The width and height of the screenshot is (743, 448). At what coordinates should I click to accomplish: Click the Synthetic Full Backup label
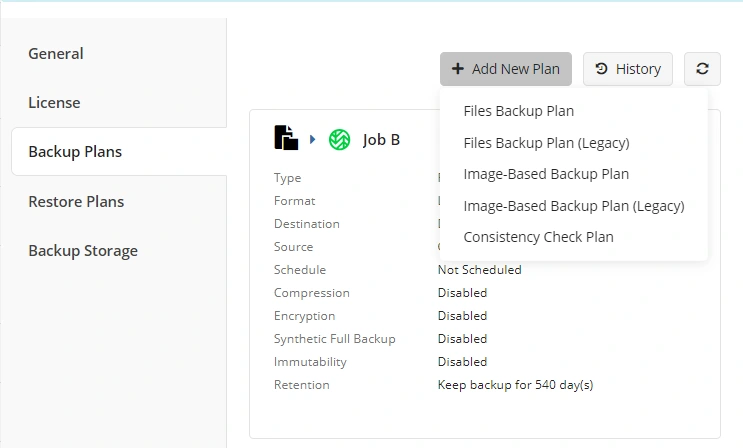[335, 339]
